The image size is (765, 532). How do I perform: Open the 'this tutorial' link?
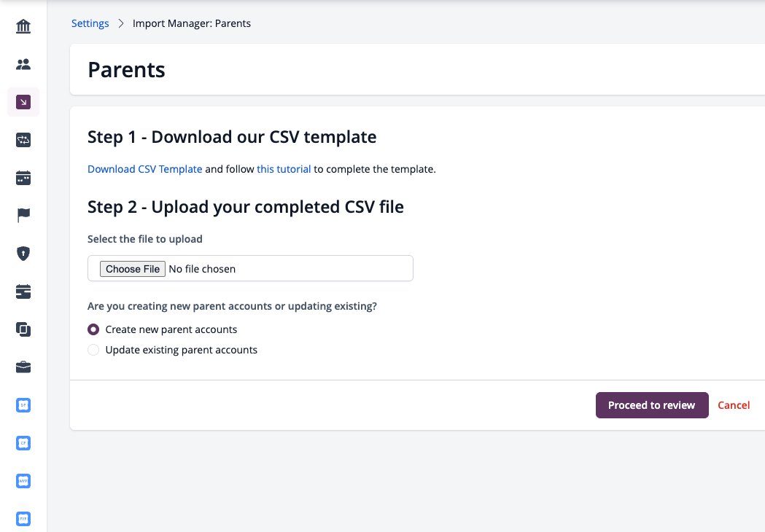284,169
